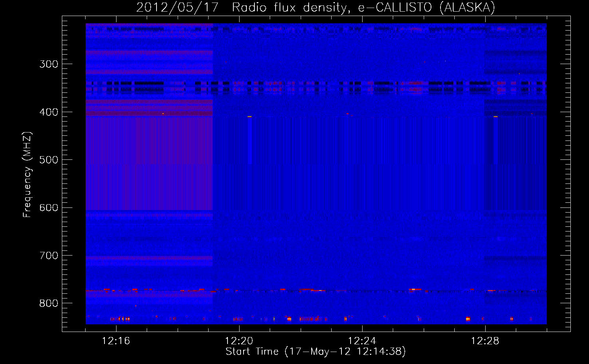Click the 12:28 time tick label

485,341
